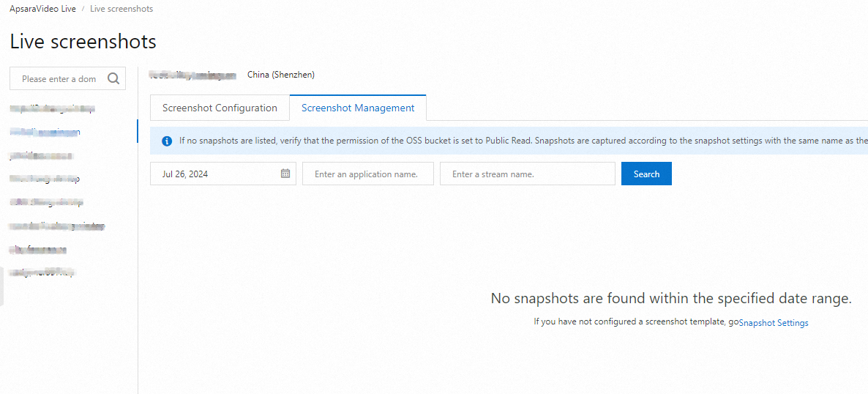
Task: Select the last domain in sidebar list
Action: pos(42,272)
